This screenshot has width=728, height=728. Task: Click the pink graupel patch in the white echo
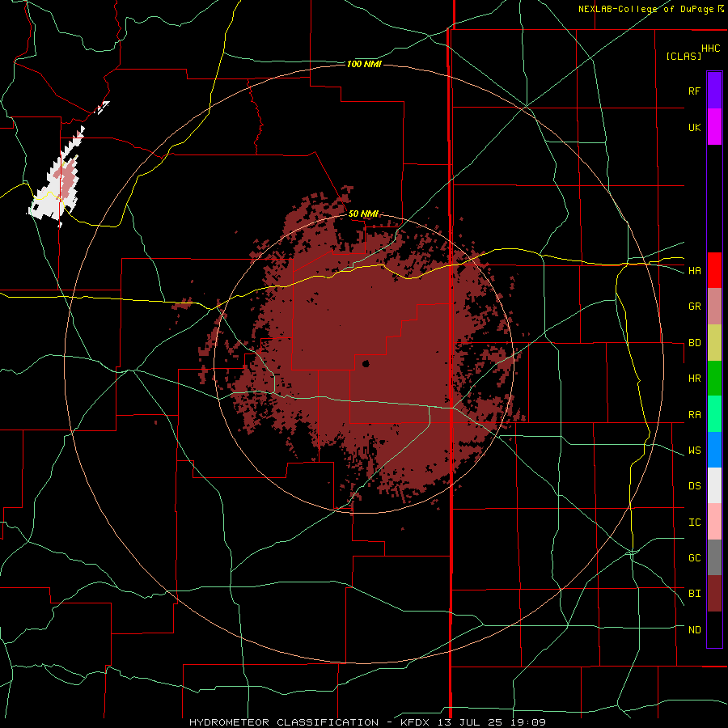(x=66, y=180)
